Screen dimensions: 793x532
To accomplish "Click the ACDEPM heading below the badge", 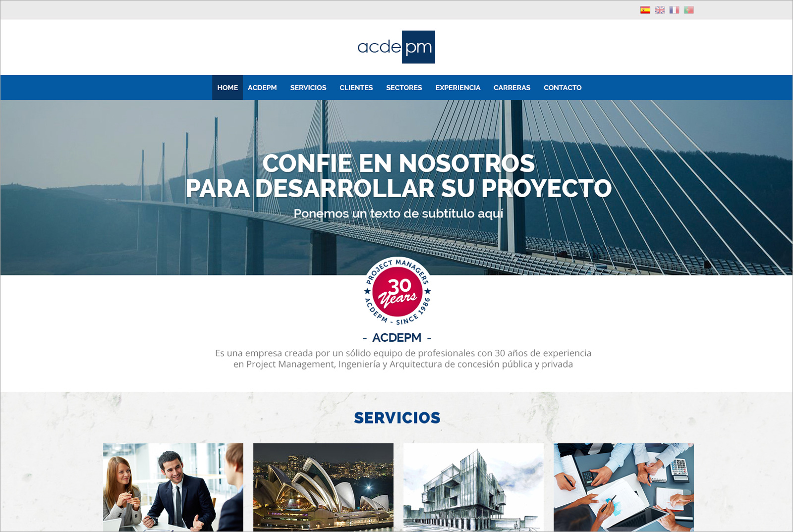I will [x=396, y=337].
